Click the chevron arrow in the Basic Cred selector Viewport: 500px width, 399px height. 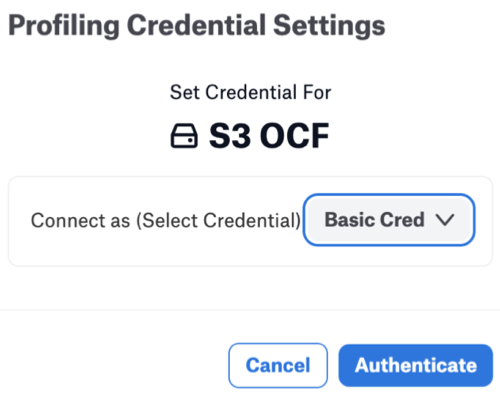click(x=445, y=220)
